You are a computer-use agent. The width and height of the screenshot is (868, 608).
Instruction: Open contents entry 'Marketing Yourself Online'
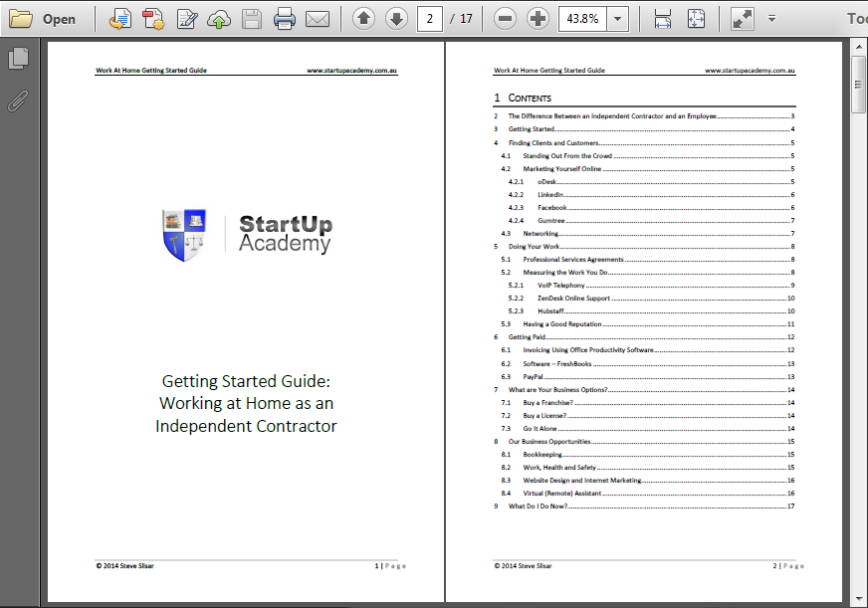tap(648, 169)
